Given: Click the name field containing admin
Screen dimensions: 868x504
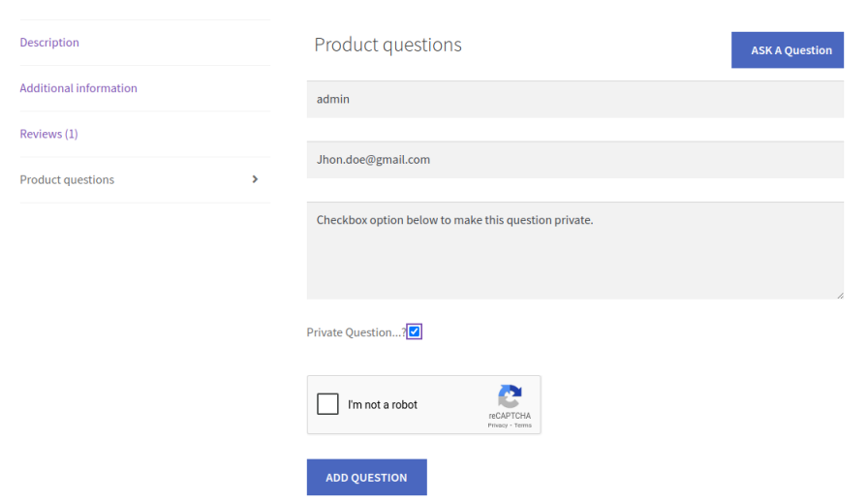Looking at the screenshot, I should 574,99.
